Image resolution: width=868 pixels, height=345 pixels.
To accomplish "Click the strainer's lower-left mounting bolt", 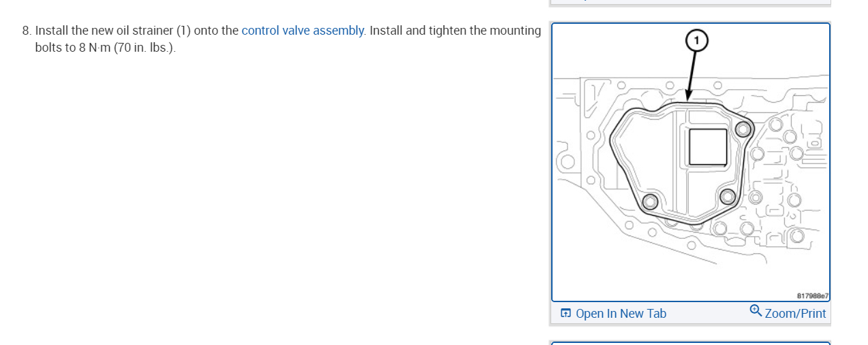I will [x=650, y=201].
